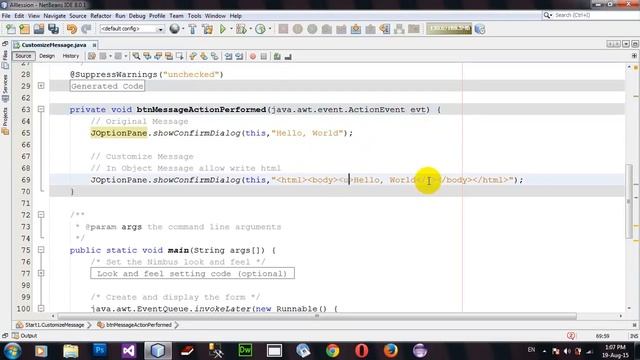Click the Save All toolbar icon
Screen dimensions: 640x360
click(53, 29)
